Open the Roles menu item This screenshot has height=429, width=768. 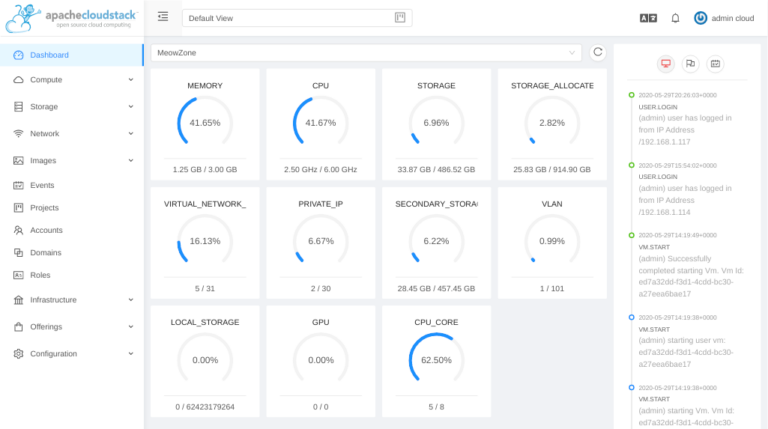tap(72, 275)
